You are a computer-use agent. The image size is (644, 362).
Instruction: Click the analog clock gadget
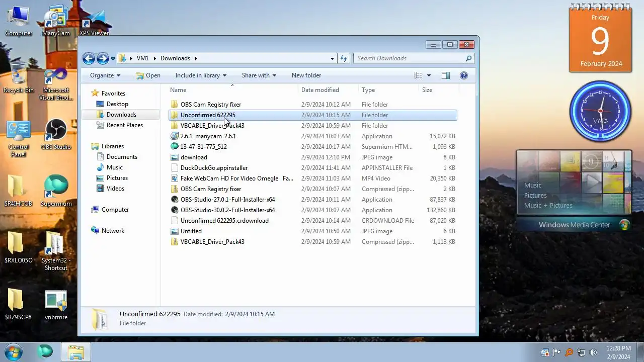(x=600, y=111)
